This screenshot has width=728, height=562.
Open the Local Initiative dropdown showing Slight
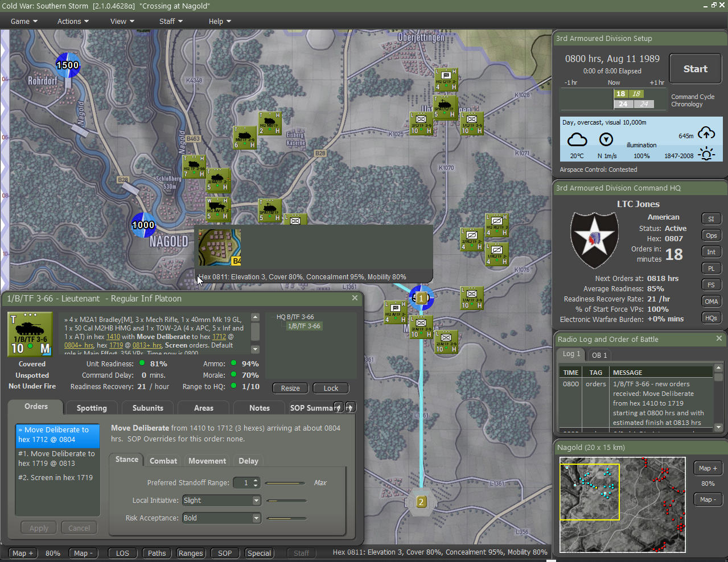221,501
